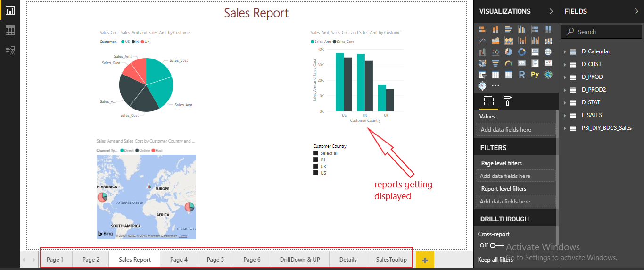The height and width of the screenshot is (270, 644).
Task: Go to next page tabs with right arrow
Action: (34, 260)
